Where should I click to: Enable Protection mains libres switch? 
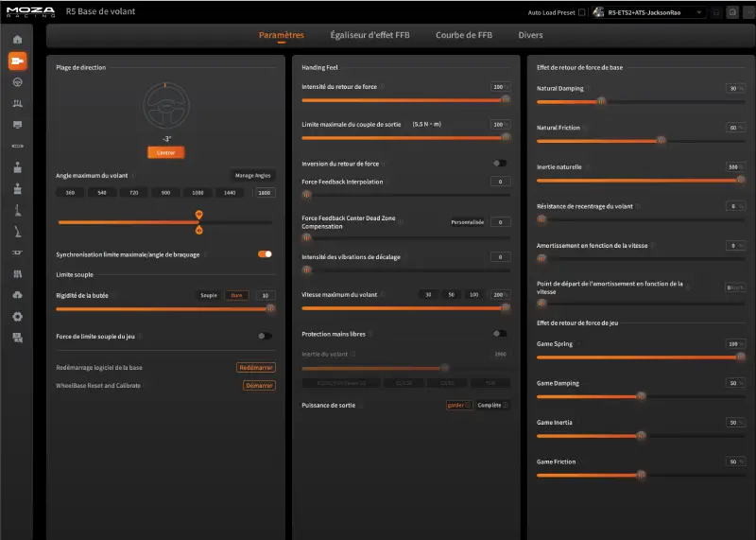pos(500,334)
